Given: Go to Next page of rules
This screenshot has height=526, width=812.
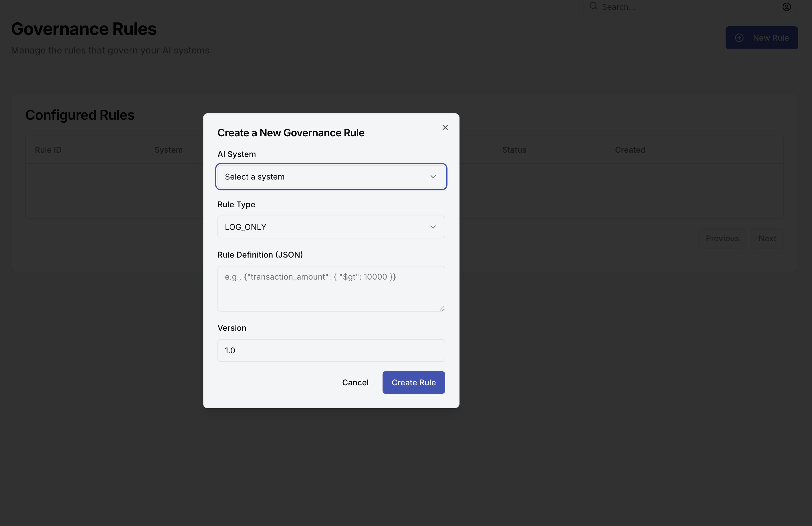Looking at the screenshot, I should click(767, 239).
